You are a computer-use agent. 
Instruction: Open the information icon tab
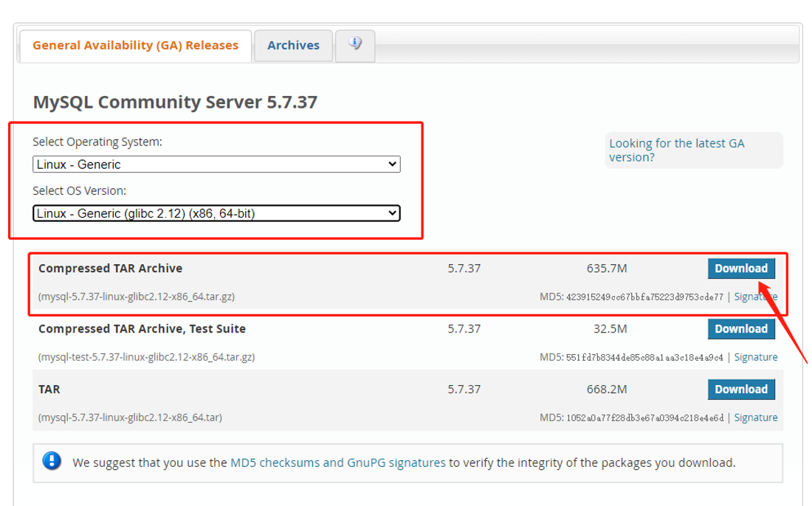click(x=355, y=46)
